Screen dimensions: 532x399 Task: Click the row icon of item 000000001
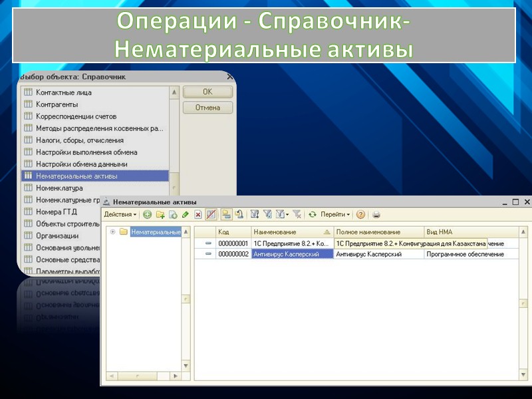(x=208, y=243)
